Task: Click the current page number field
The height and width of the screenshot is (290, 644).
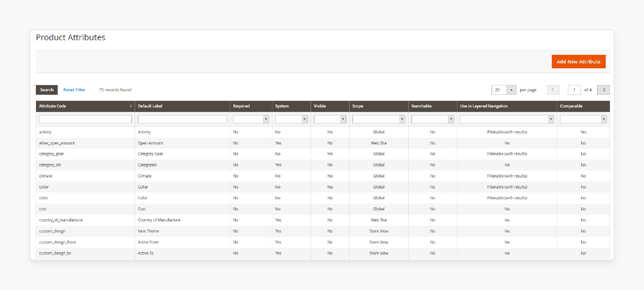Action: 574,90
